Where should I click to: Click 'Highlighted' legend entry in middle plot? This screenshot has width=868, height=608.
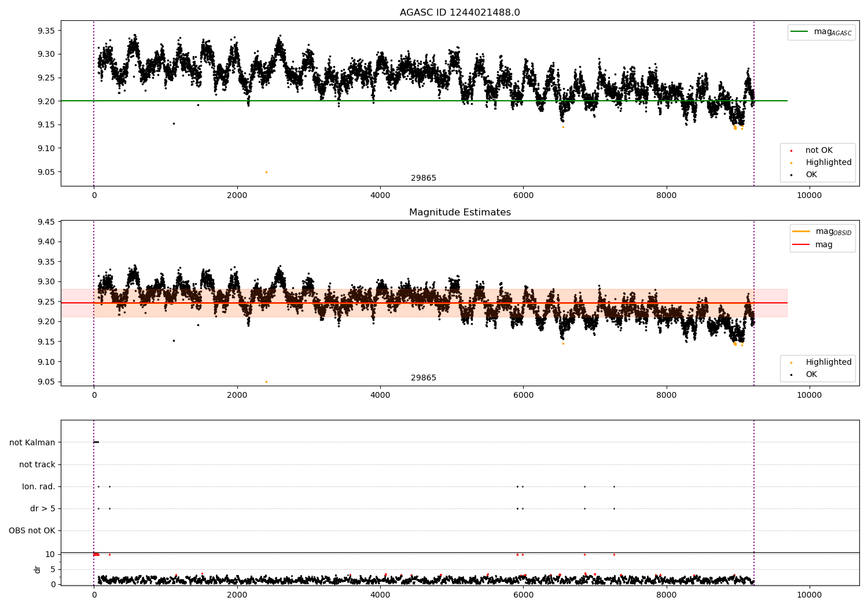828,362
